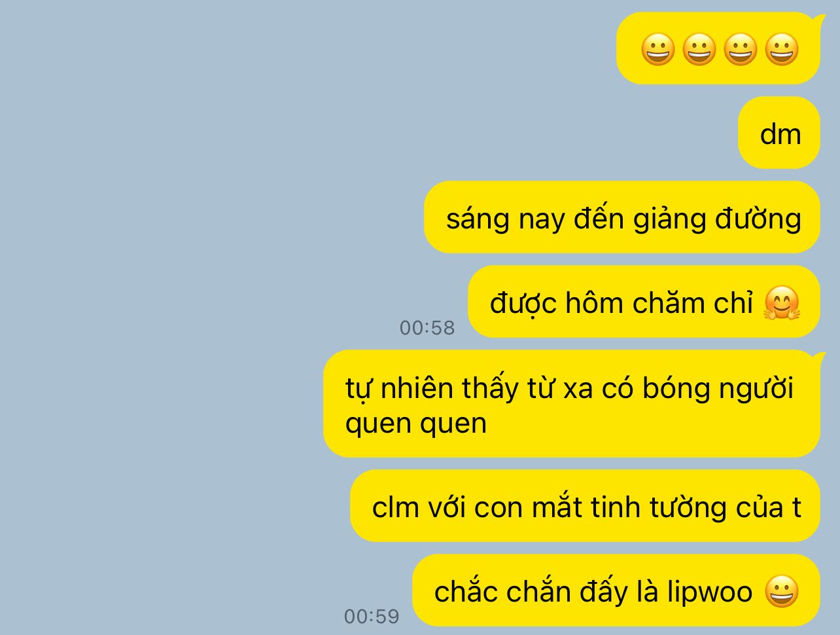This screenshot has height=635, width=840.
Task: Click the words 'quen quen' in the bubble
Action: 416,424
